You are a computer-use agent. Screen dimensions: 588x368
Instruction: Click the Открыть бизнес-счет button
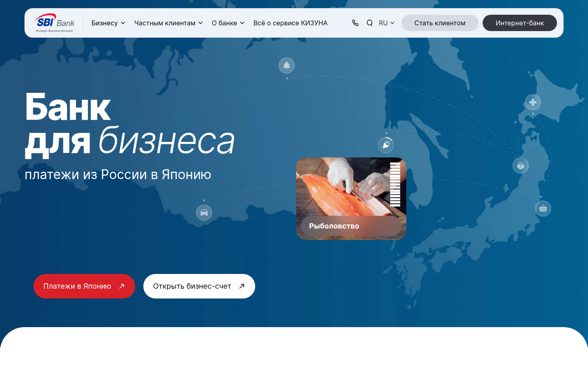pos(199,286)
